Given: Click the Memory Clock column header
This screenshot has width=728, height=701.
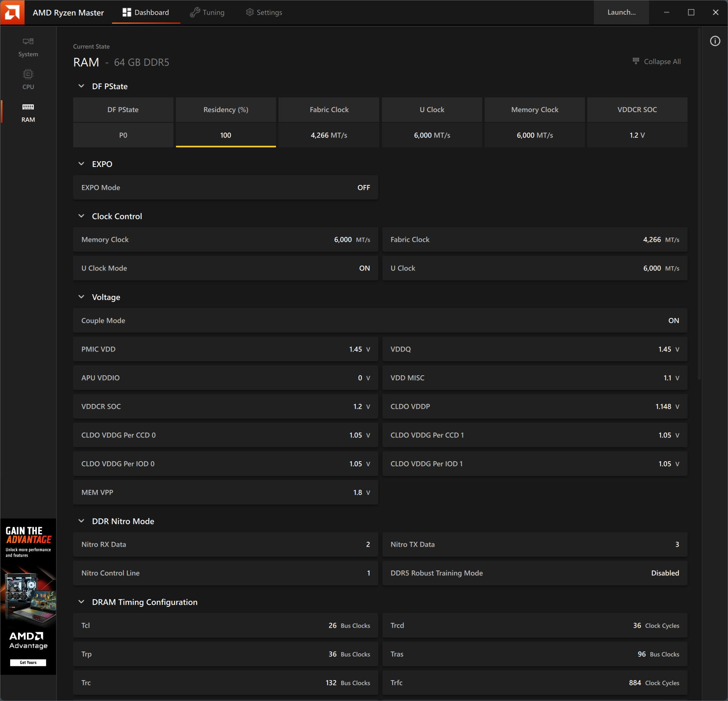Looking at the screenshot, I should (x=535, y=110).
